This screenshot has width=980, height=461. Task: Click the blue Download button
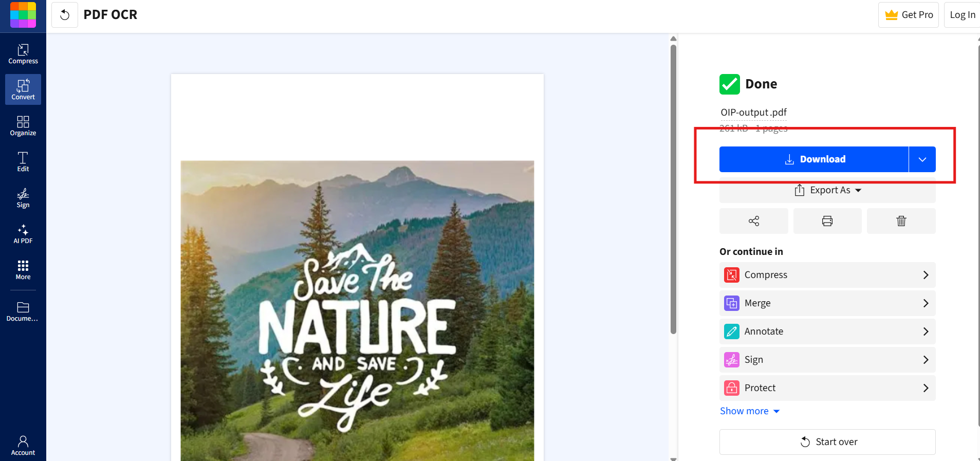[x=814, y=159]
